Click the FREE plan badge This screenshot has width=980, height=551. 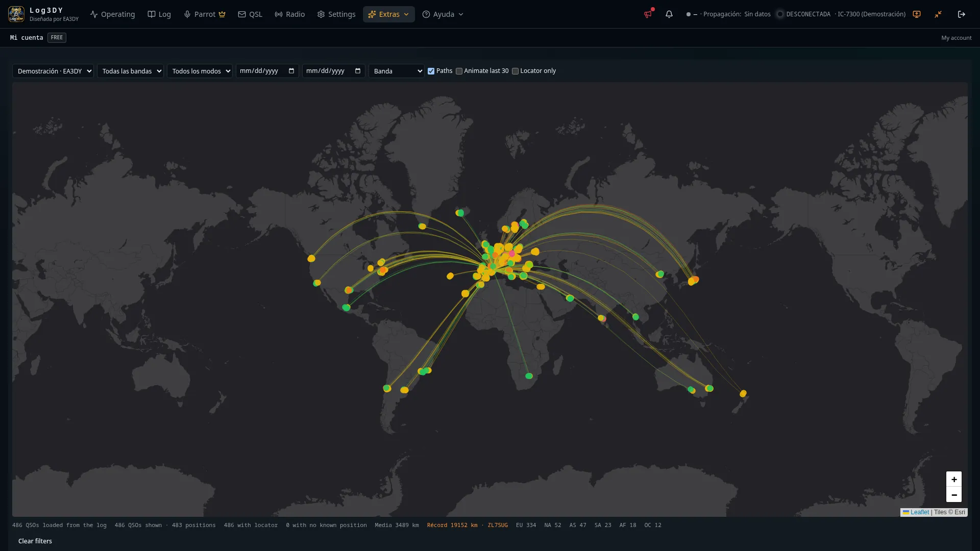(x=57, y=38)
